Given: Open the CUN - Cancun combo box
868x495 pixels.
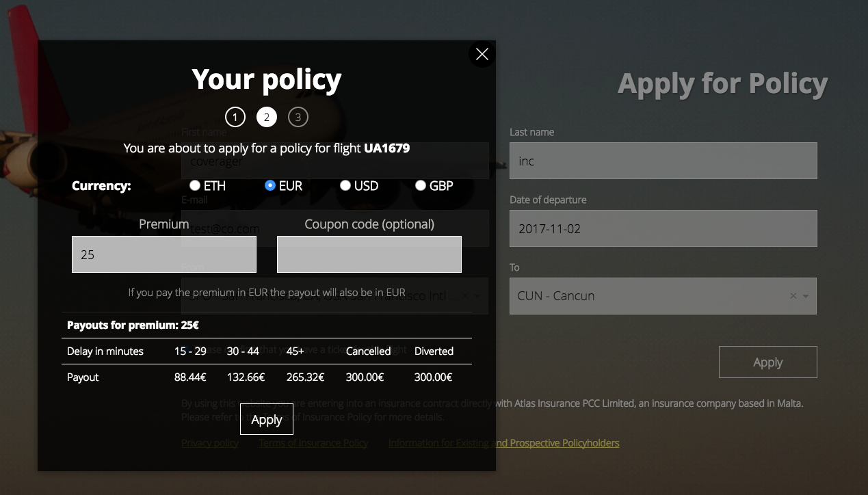Looking at the screenshot, I should pos(657,296).
